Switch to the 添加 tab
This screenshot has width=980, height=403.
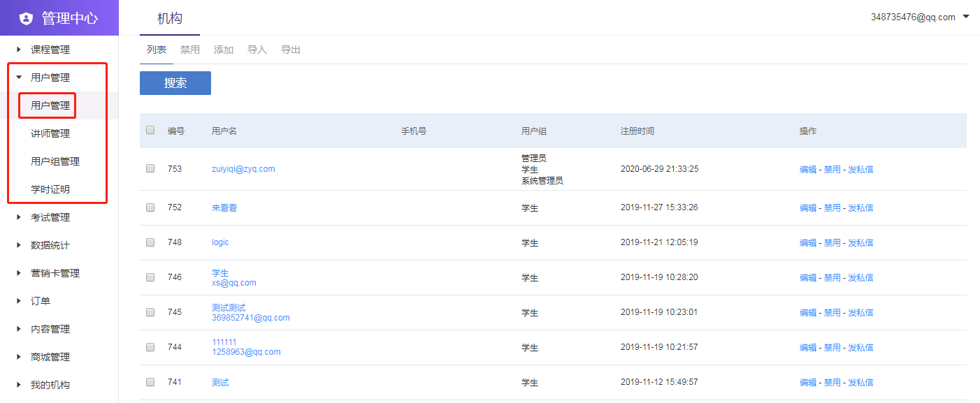click(224, 50)
